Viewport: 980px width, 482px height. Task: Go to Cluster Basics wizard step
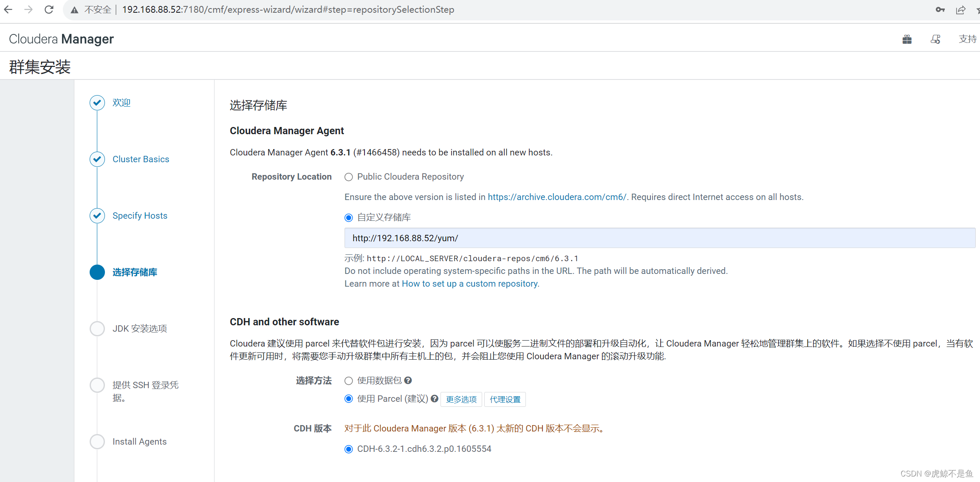(x=141, y=159)
